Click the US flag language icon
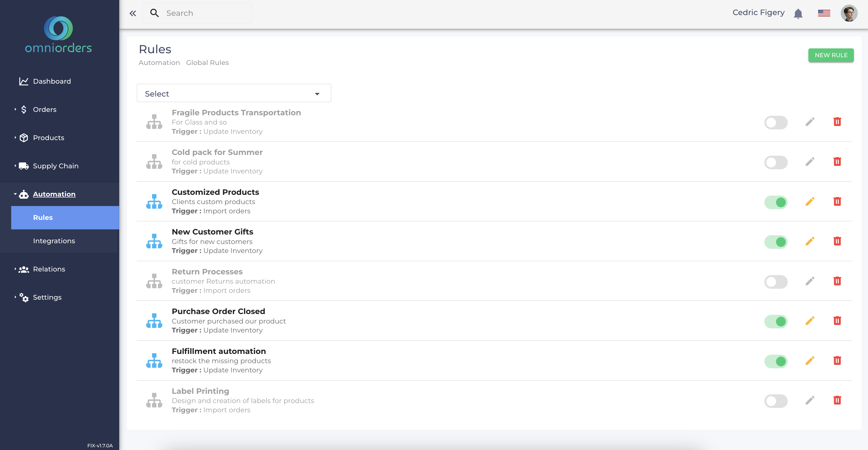 tap(824, 13)
